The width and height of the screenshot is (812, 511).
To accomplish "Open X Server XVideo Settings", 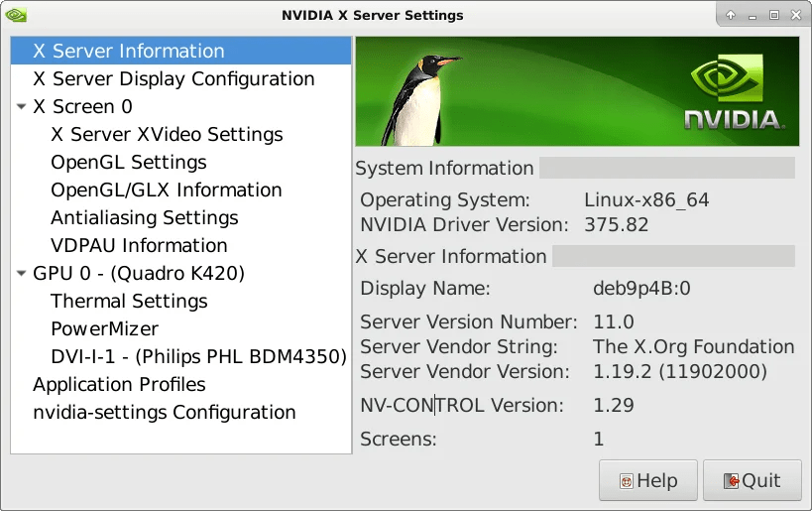I will point(167,135).
